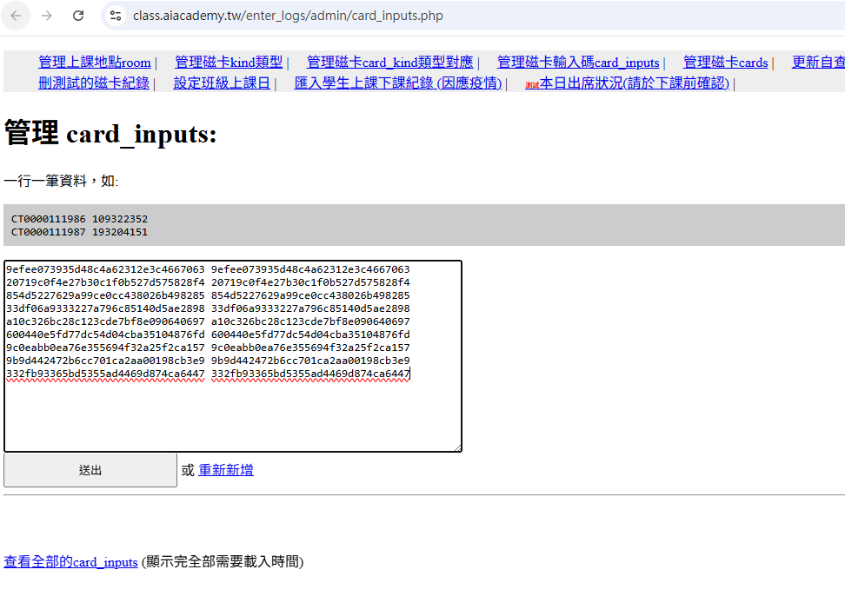Click the browser forward arrow
Image resolution: width=845 pixels, height=616 pixels.
(x=47, y=16)
